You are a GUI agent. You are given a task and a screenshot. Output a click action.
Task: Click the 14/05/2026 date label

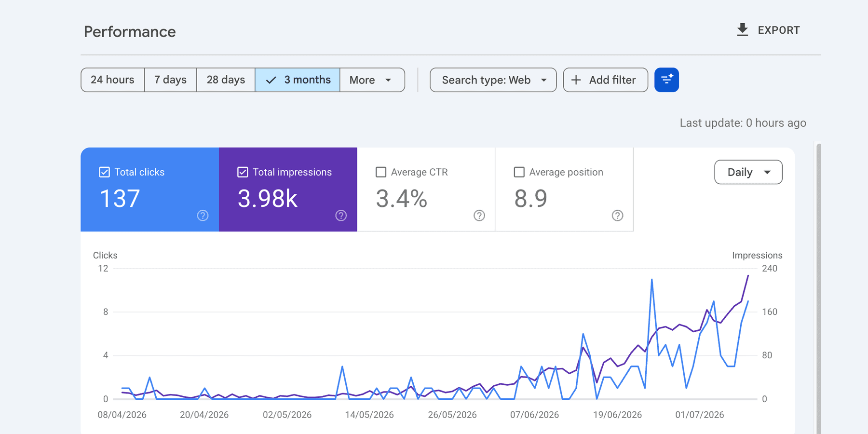pyautogui.click(x=369, y=415)
